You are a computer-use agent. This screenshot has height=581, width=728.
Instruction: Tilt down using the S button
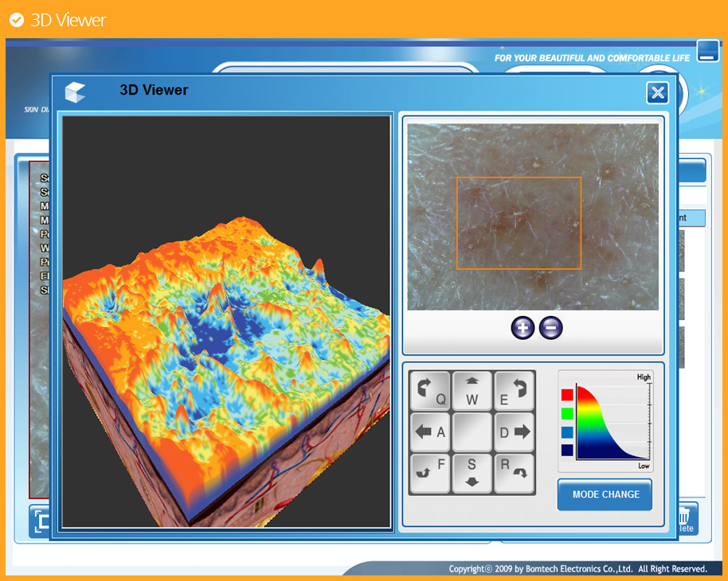[472, 473]
